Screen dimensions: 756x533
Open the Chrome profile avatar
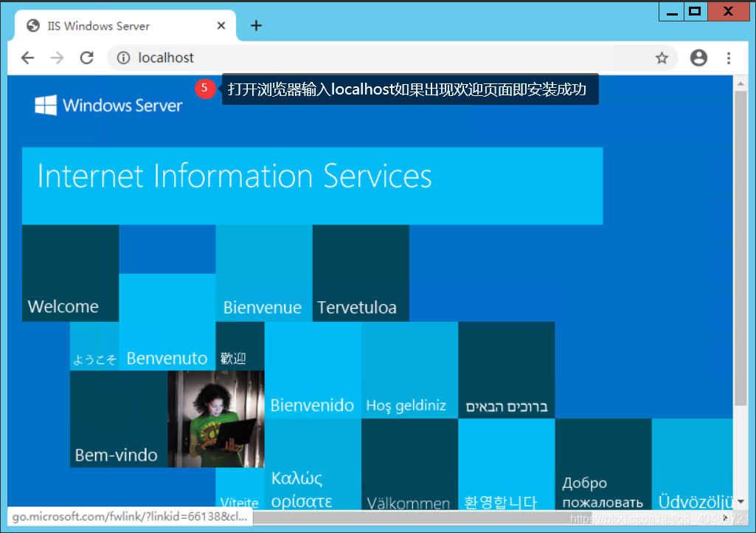(698, 58)
